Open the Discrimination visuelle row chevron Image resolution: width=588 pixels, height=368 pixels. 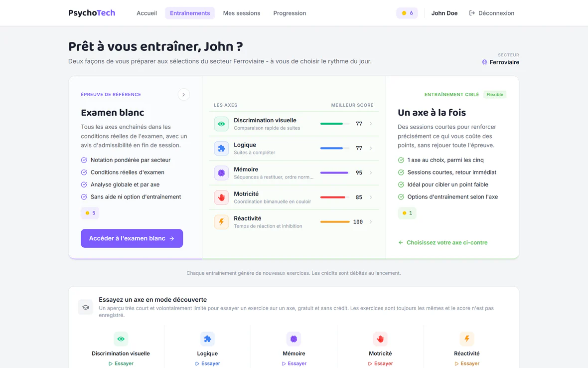pos(371,124)
